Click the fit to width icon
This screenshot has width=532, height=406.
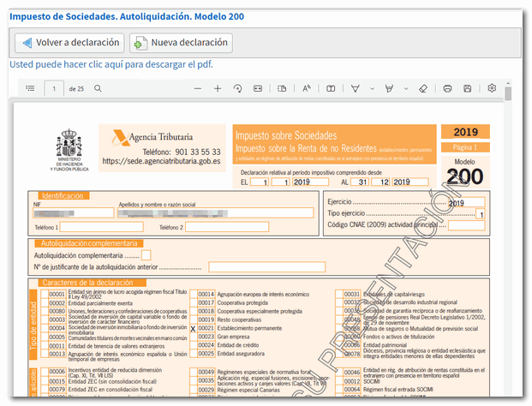(258, 88)
